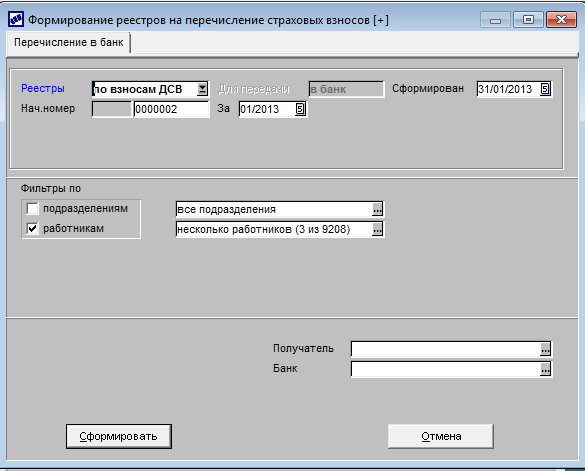The image size is (585, 471).
Task: Click the Для передачи label
Action: coord(254,89)
